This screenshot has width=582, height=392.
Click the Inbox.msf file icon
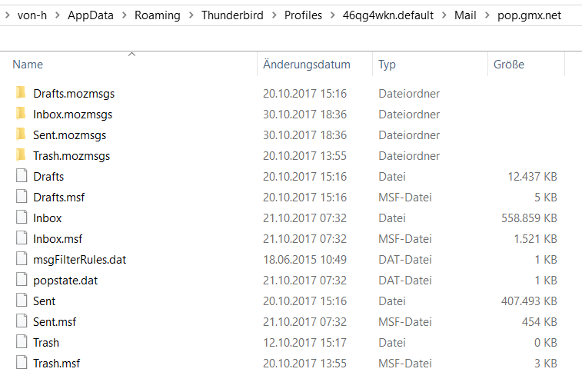coord(21,239)
